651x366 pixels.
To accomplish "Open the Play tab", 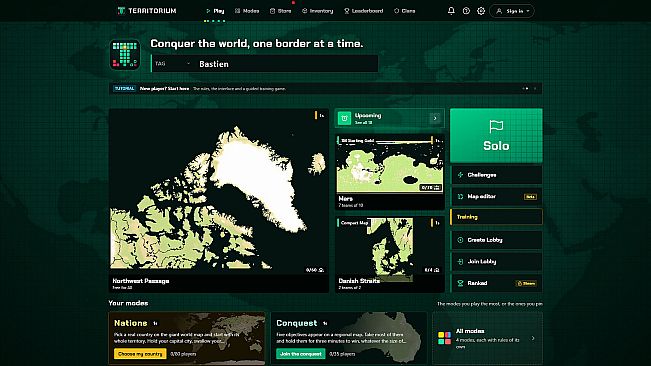I will (215, 11).
